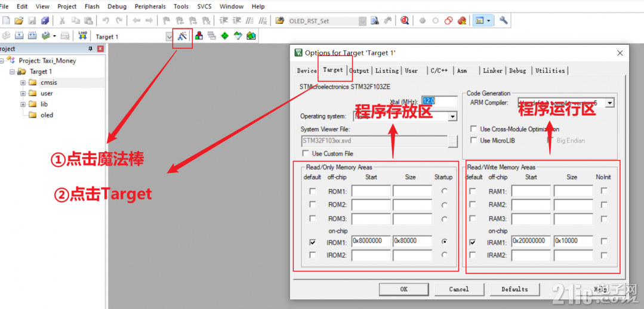Click the Paste clipboard icon
This screenshot has width=644, height=309.
pyautogui.click(x=88, y=20)
